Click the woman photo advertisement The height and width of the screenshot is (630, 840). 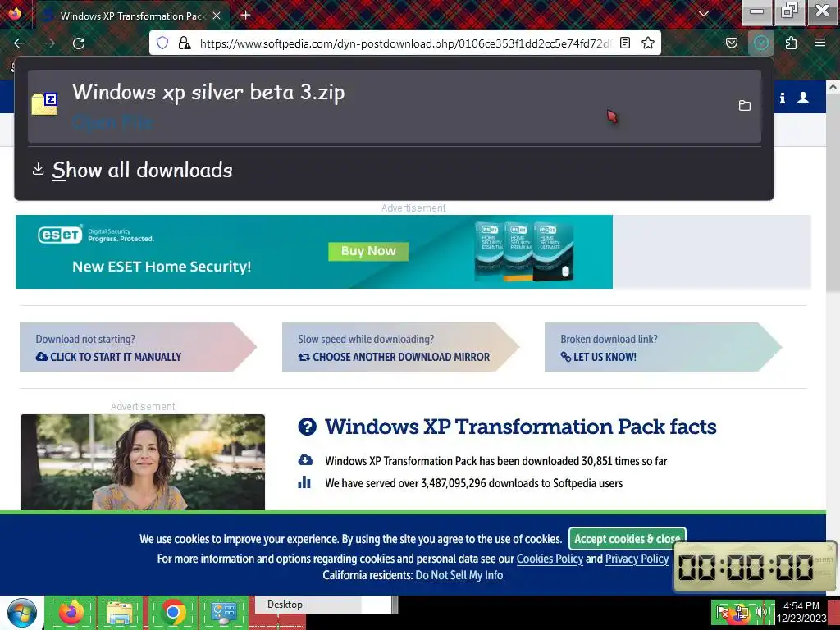click(143, 462)
